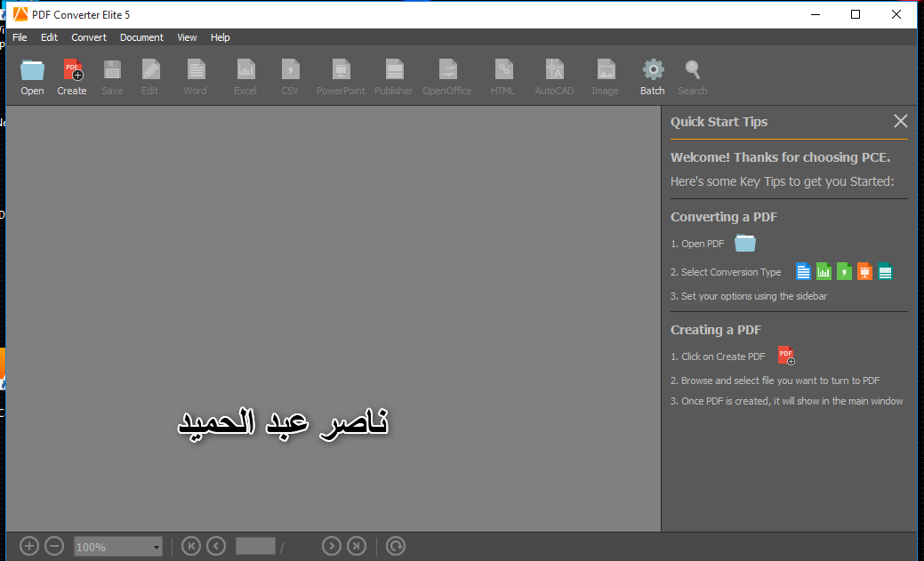Minimize the PDF Converter Elite window
Viewport: 924px width, 561px height.
point(816,14)
